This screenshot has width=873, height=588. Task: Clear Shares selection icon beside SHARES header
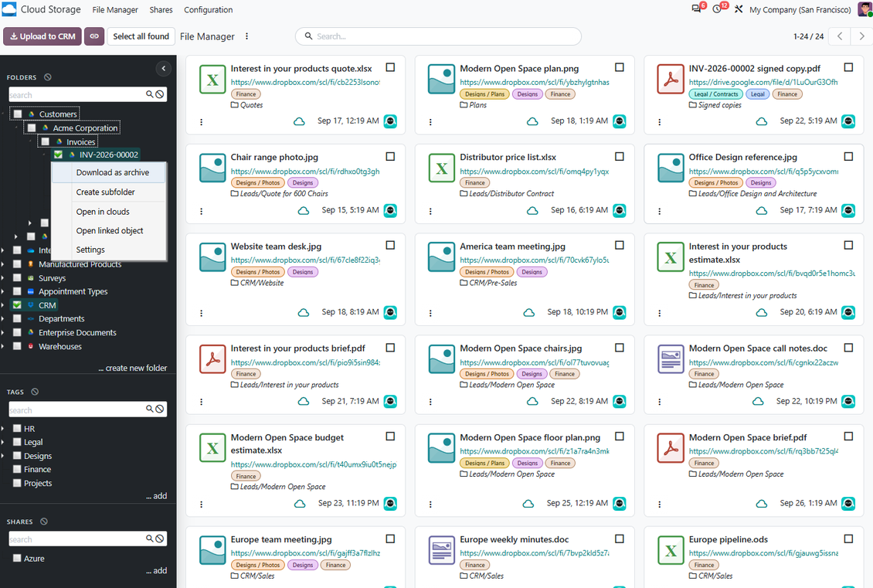(44, 522)
